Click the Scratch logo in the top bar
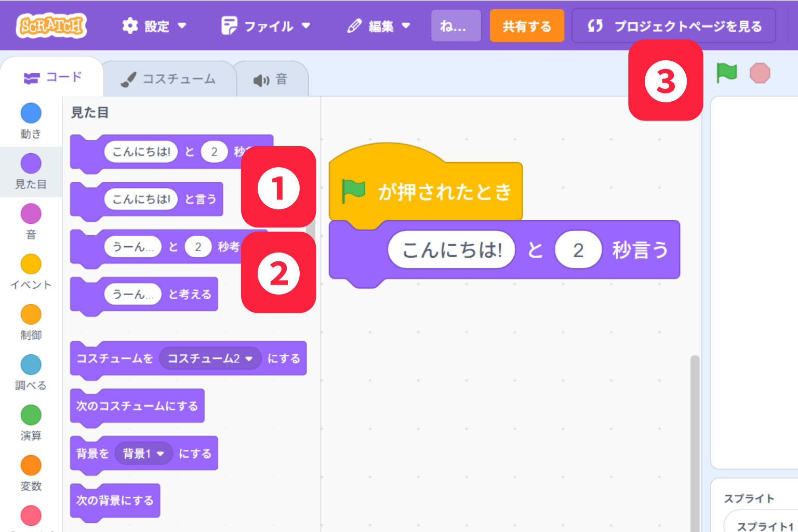 click(50, 25)
